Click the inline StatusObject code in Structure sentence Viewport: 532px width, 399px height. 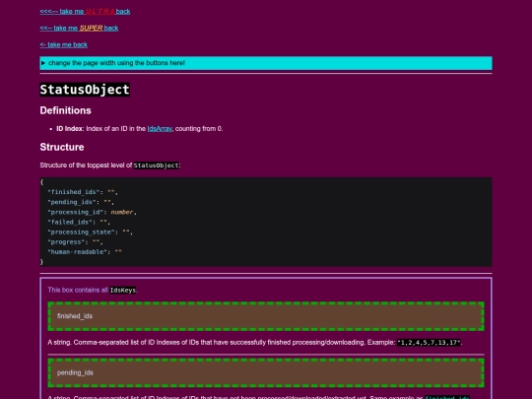(x=156, y=166)
